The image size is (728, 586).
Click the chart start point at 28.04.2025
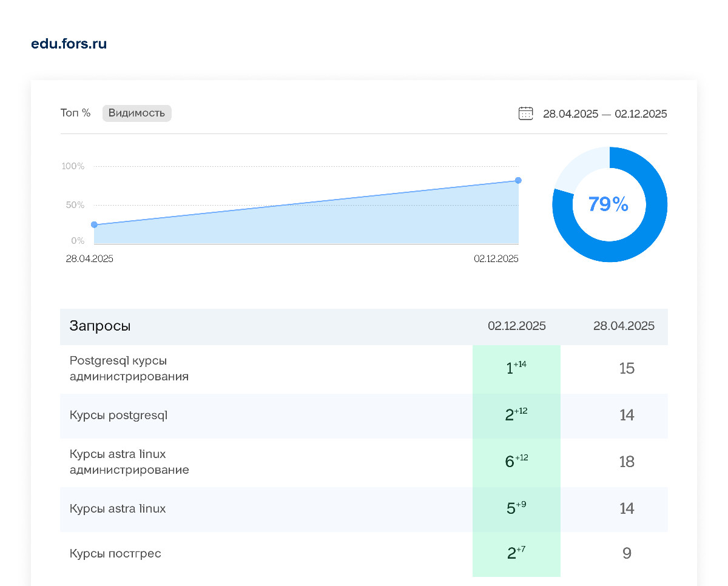coord(94,224)
